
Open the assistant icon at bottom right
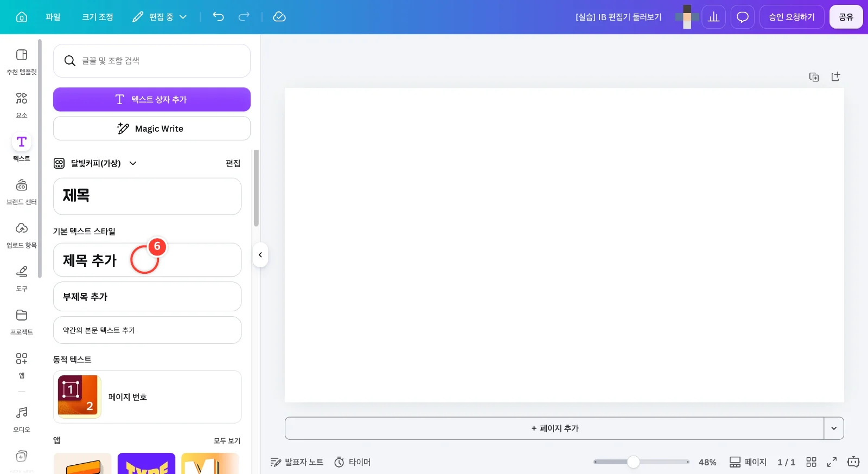pyautogui.click(x=853, y=462)
